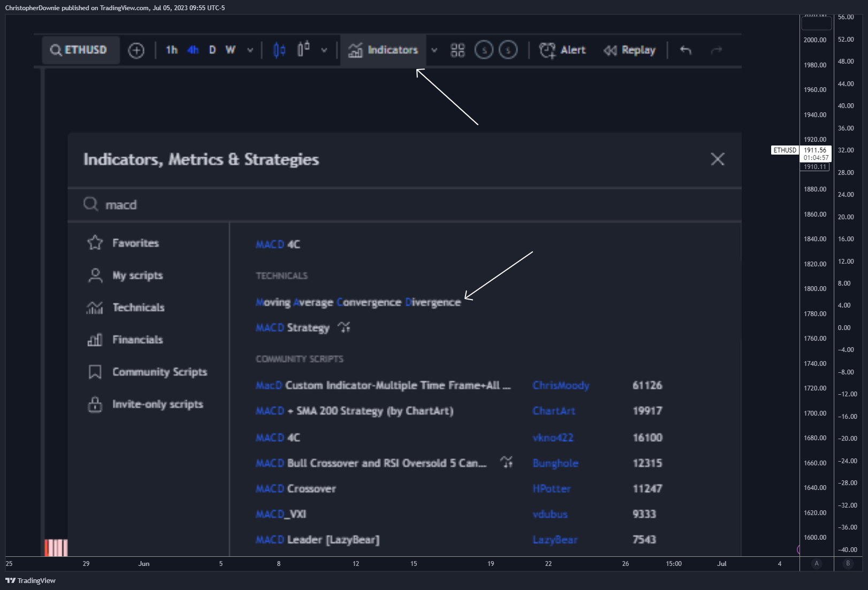Click the redo arrow icon
The height and width of the screenshot is (590, 868).
[717, 50]
